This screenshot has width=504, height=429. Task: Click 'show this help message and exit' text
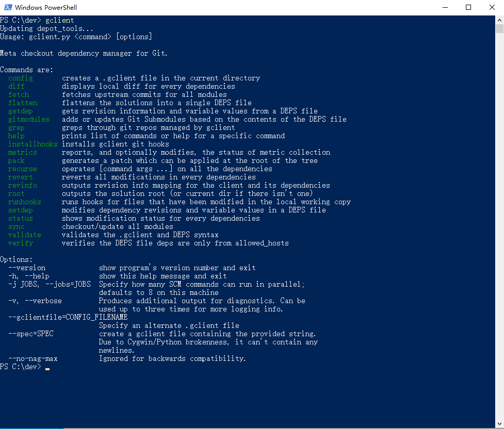pyautogui.click(x=163, y=276)
